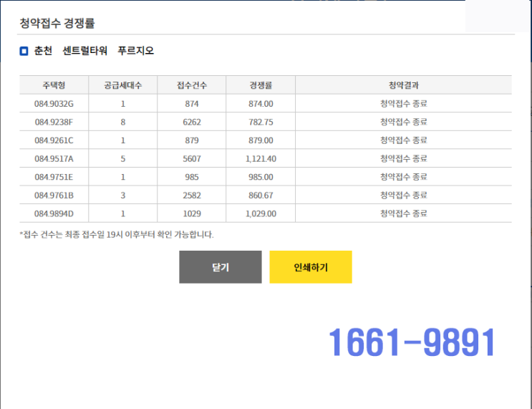Screen dimensions: 532x409
Task: Click the 874 applications count cell
Action: click(x=192, y=104)
